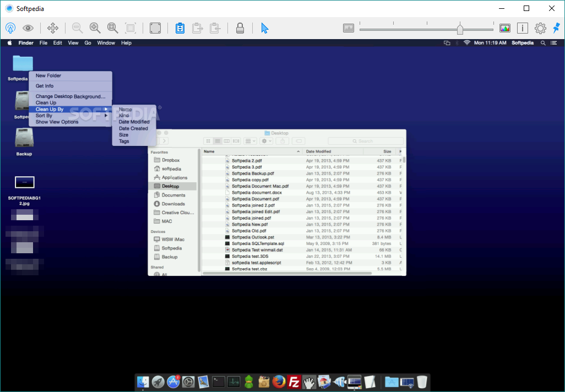This screenshot has height=392, width=565.
Task: Click the Finder Search field
Action: (365, 141)
